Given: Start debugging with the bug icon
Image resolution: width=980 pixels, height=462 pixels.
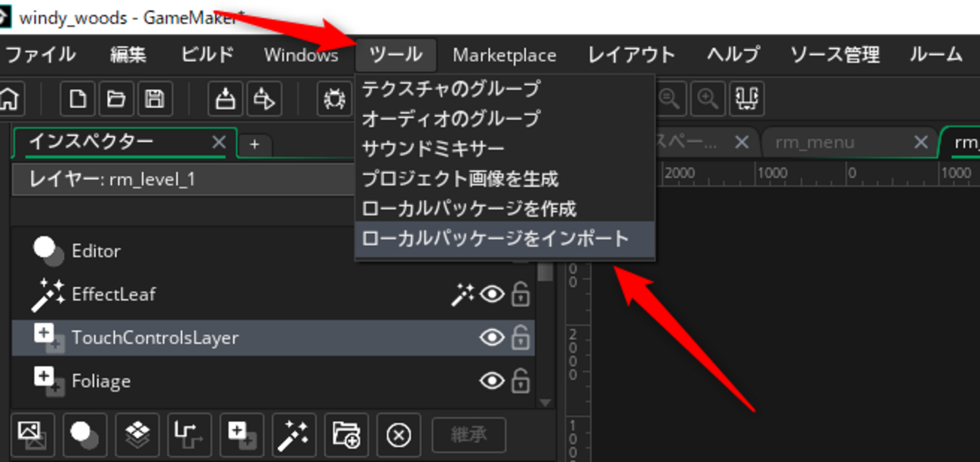Looking at the screenshot, I should tap(334, 99).
